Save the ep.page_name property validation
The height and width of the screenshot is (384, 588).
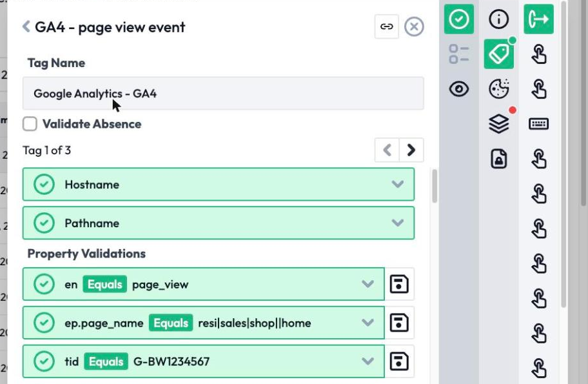[399, 323]
